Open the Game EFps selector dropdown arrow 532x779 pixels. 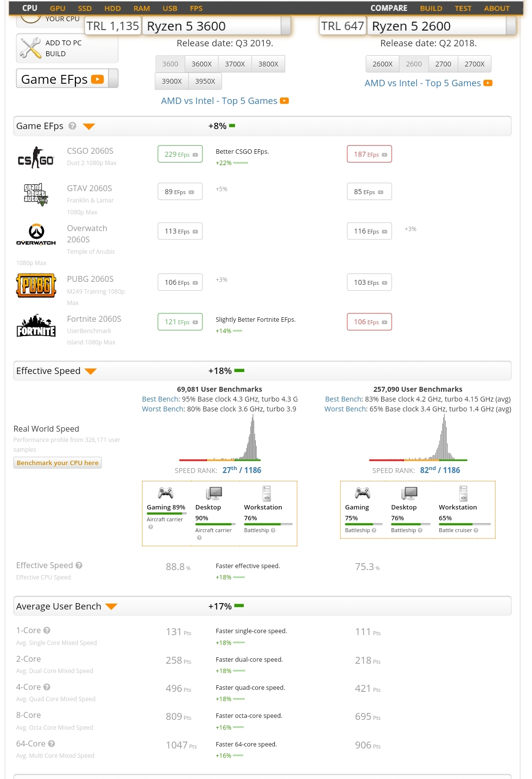click(113, 79)
